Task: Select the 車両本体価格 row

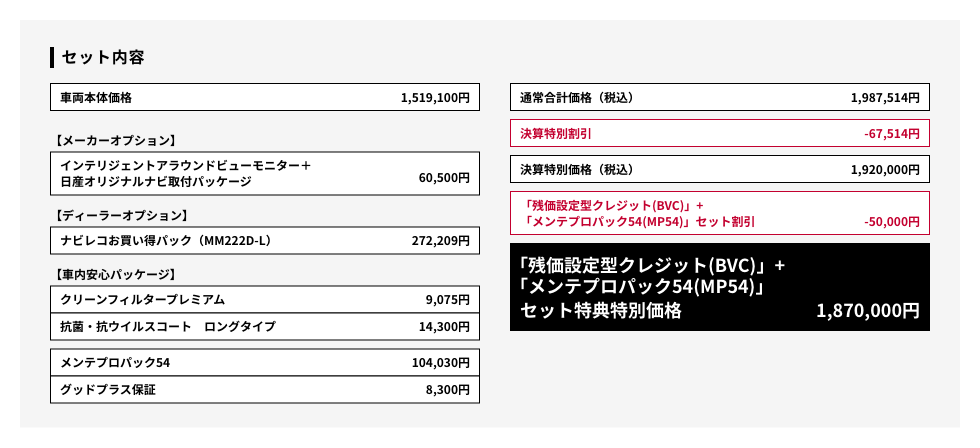Action: [265, 97]
